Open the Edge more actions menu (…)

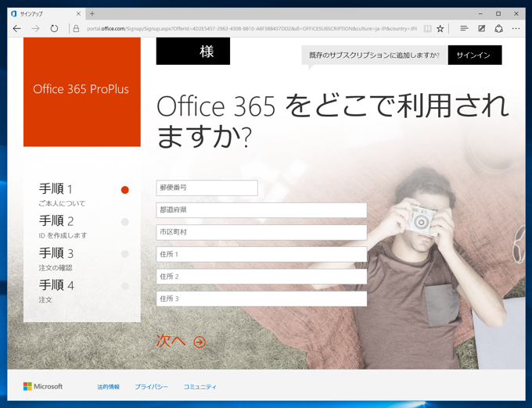516,29
